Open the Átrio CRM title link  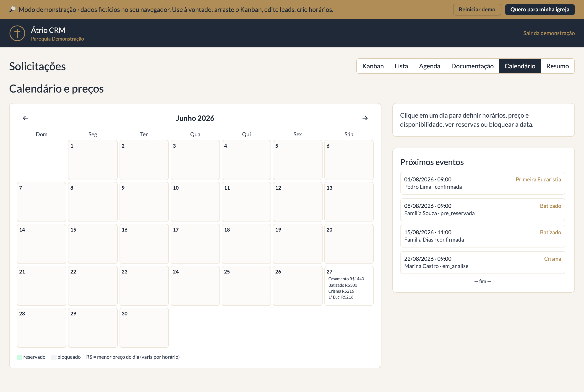pos(48,30)
